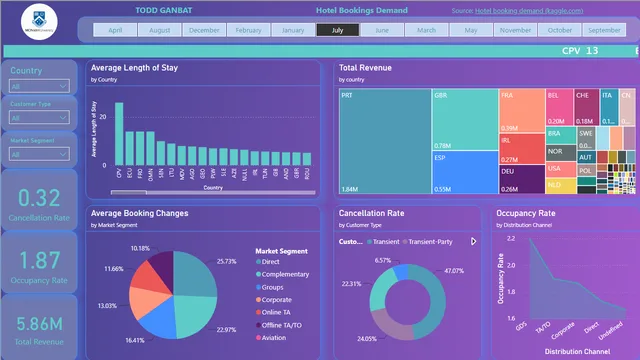Image resolution: width=640 pixels, height=360 pixels.
Task: Click the Transient legend marker
Action: [369, 242]
